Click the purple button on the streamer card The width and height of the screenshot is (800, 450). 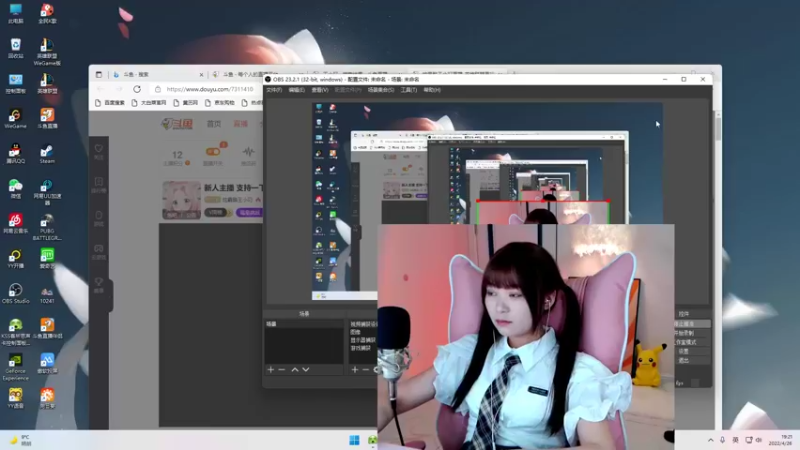tap(249, 212)
